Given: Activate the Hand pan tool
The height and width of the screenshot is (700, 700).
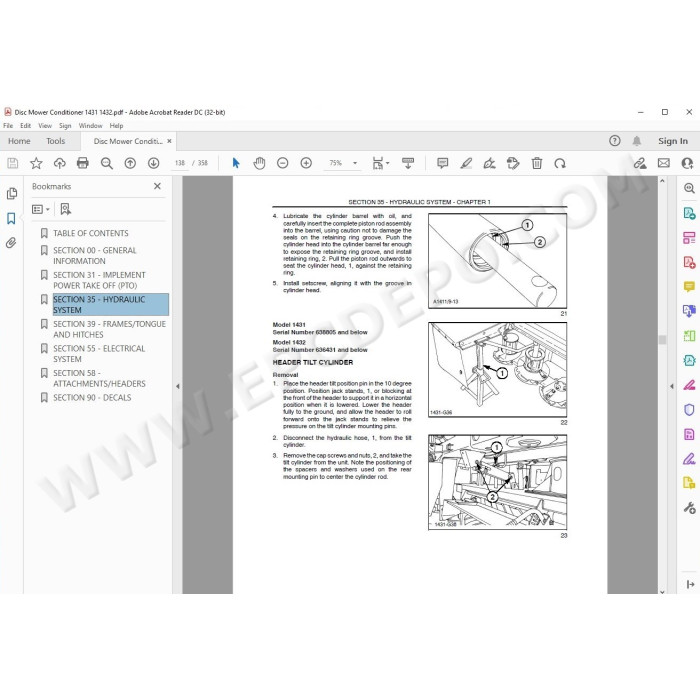Looking at the screenshot, I should [x=259, y=163].
